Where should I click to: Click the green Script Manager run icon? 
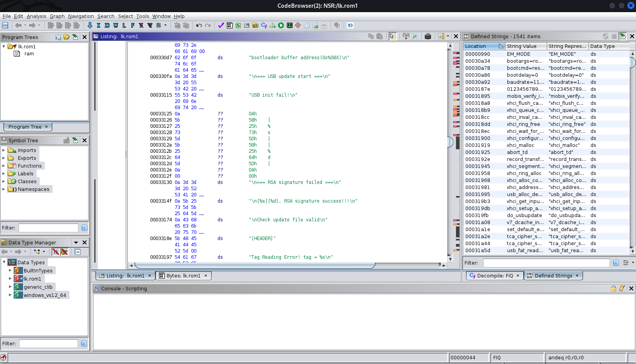click(x=281, y=25)
